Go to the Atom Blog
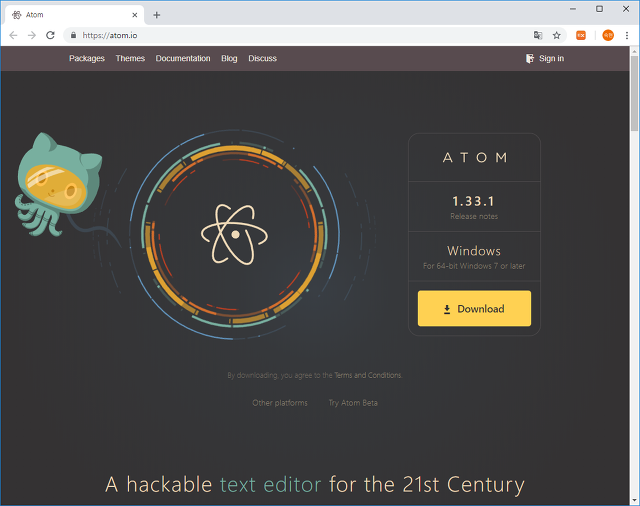 [x=229, y=58]
